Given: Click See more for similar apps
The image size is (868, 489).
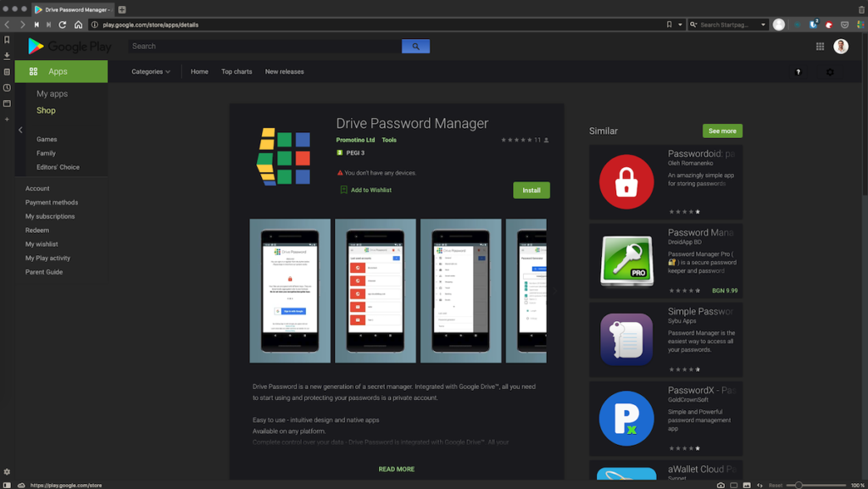Looking at the screenshot, I should click(722, 131).
